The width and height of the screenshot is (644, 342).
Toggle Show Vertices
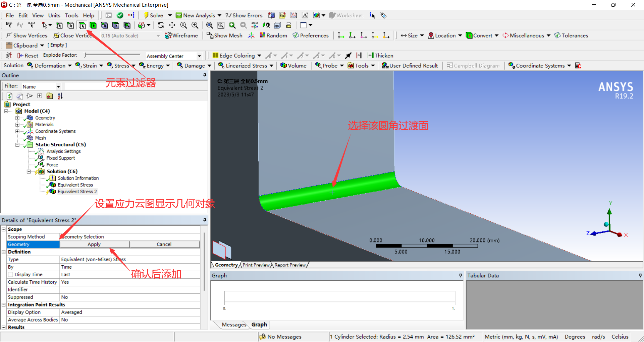click(27, 36)
